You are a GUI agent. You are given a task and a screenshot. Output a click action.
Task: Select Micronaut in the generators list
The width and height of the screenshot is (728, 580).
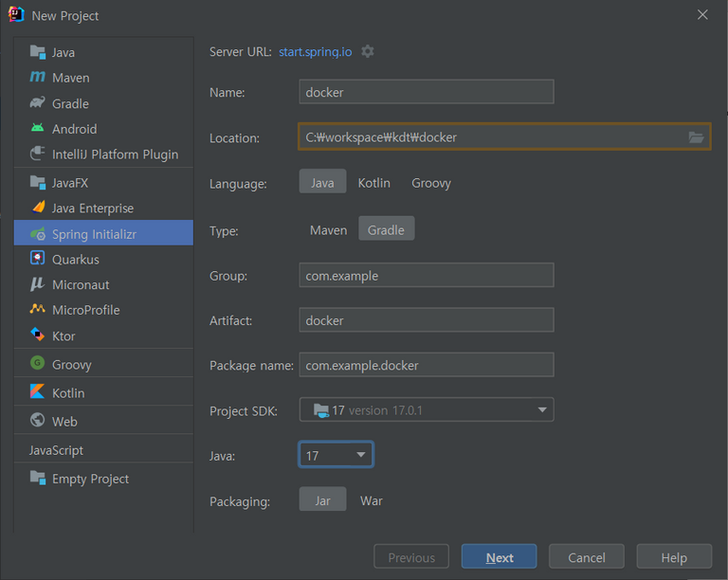[103, 284]
